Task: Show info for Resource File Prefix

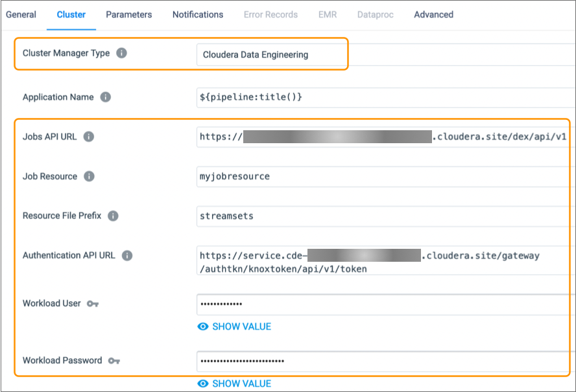Action: point(113,216)
